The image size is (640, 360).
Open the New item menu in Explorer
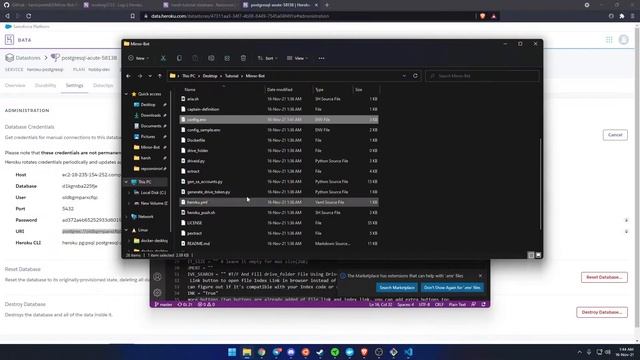(138, 58)
